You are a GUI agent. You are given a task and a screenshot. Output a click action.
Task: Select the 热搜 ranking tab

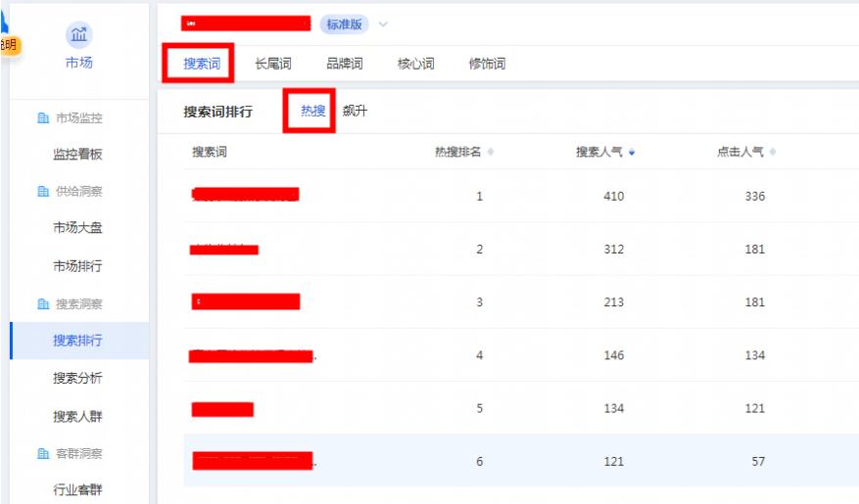pyautogui.click(x=312, y=111)
